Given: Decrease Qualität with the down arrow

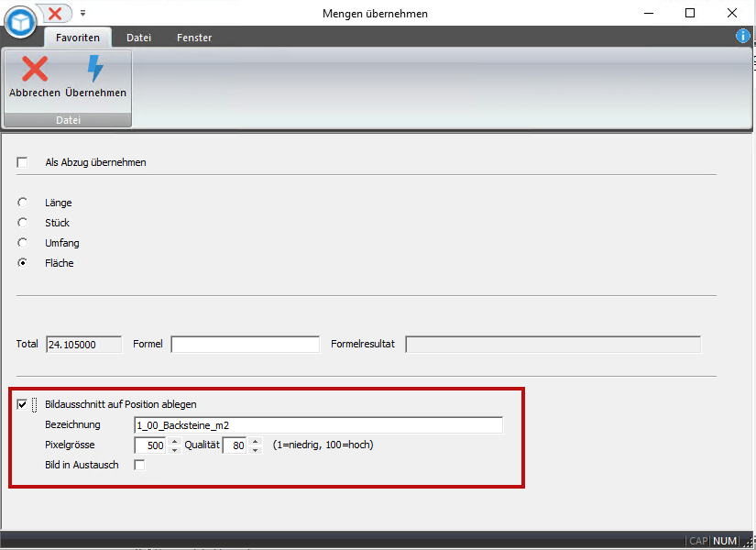Looking at the screenshot, I should click(255, 450).
